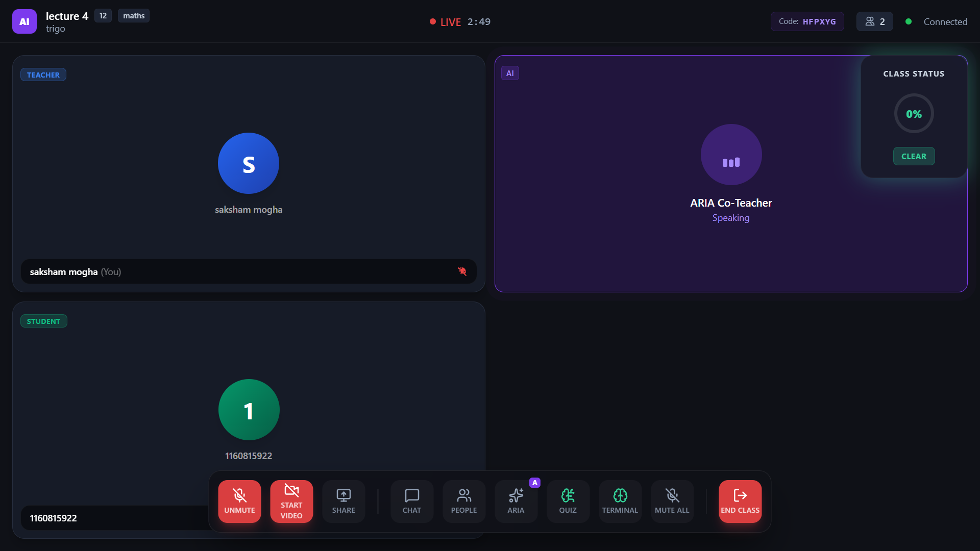Open the Chat panel
Screen dimensions: 980x551
click(412, 502)
